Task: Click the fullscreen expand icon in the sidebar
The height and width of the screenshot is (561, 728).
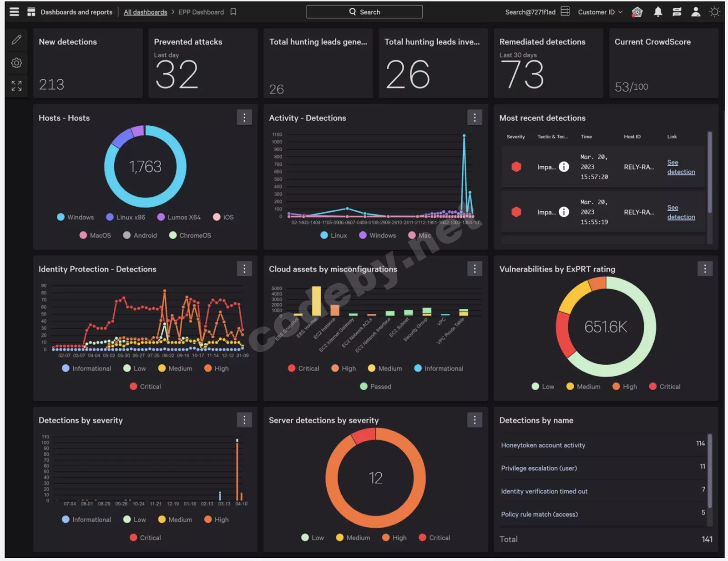Action: pyautogui.click(x=16, y=86)
